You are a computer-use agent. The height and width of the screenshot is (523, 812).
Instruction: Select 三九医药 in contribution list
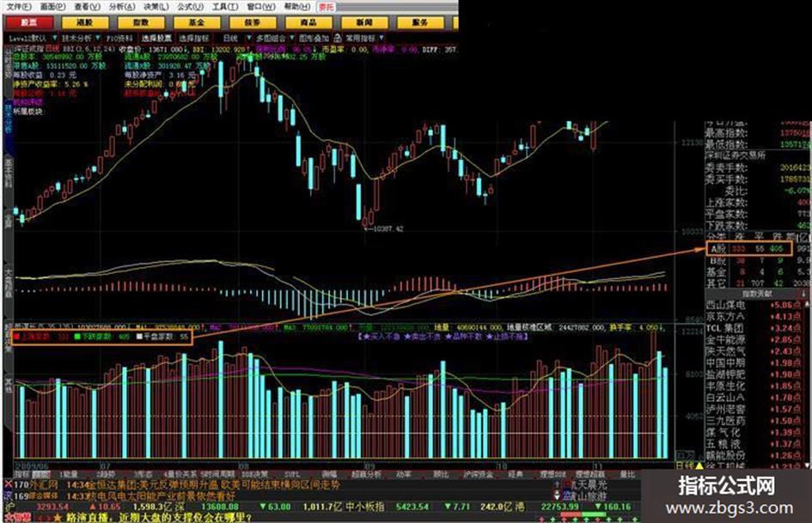pos(756,421)
